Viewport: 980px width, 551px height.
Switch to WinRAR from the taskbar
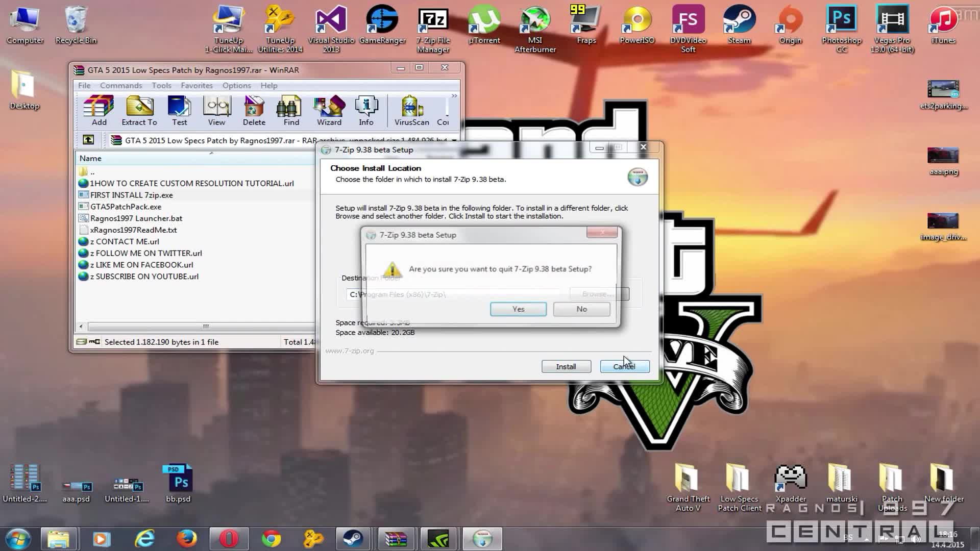(x=396, y=539)
